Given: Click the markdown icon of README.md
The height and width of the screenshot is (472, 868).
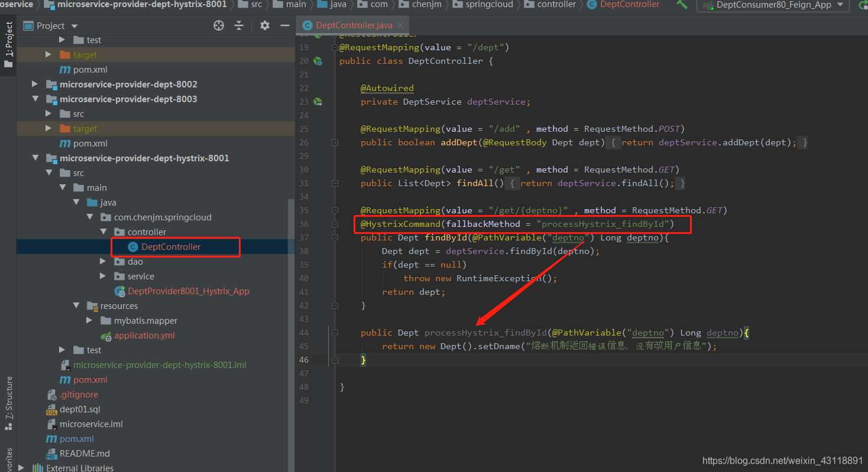Looking at the screenshot, I should (51, 454).
